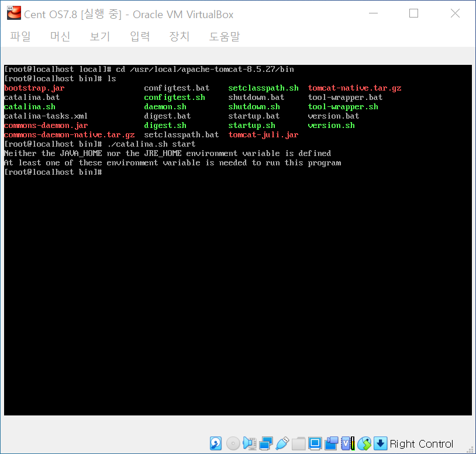
Task: Click the video recording status icon
Action: (x=332, y=443)
